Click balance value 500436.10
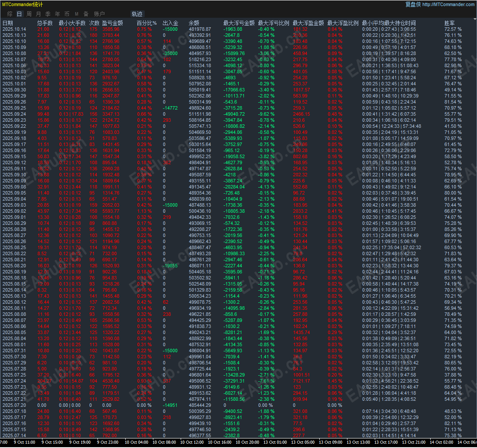Image resolution: width=477 pixels, height=448 pixels. tap(200, 211)
